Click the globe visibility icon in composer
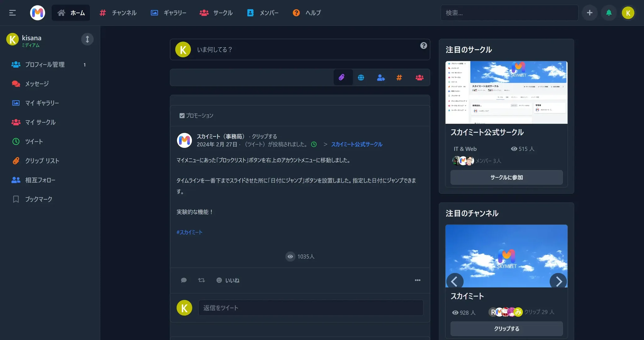644x340 pixels. tap(361, 77)
